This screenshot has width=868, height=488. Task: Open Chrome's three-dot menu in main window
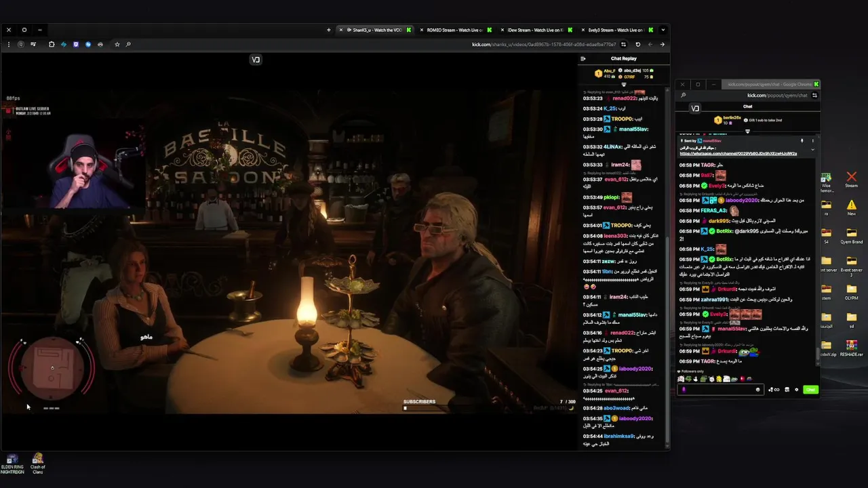(9, 44)
